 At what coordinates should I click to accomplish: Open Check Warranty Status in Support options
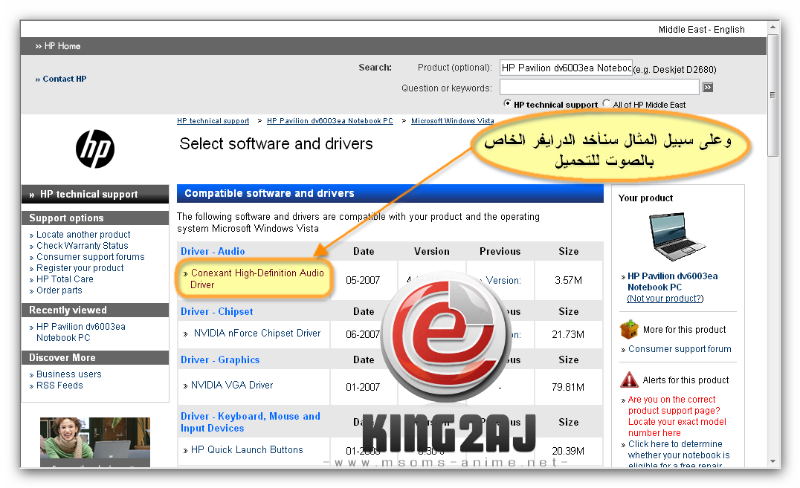pos(82,246)
